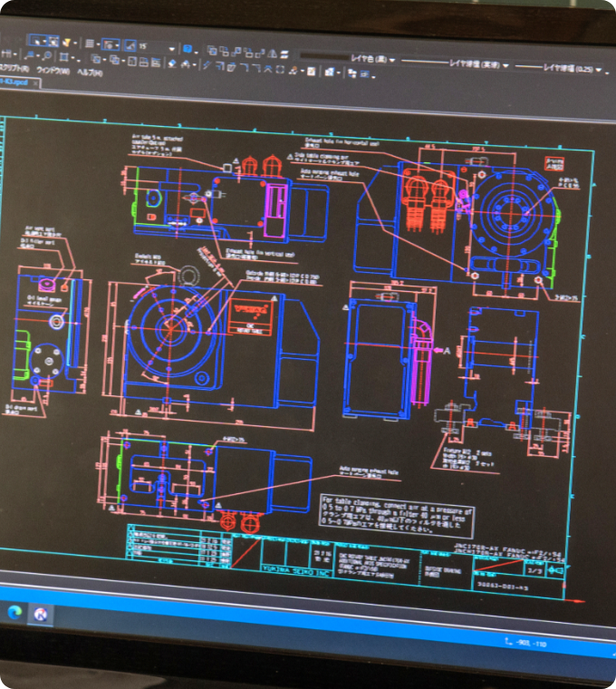Close the K3.rpcd document tab
Viewport: 616px width, 689px height.
click(x=35, y=83)
